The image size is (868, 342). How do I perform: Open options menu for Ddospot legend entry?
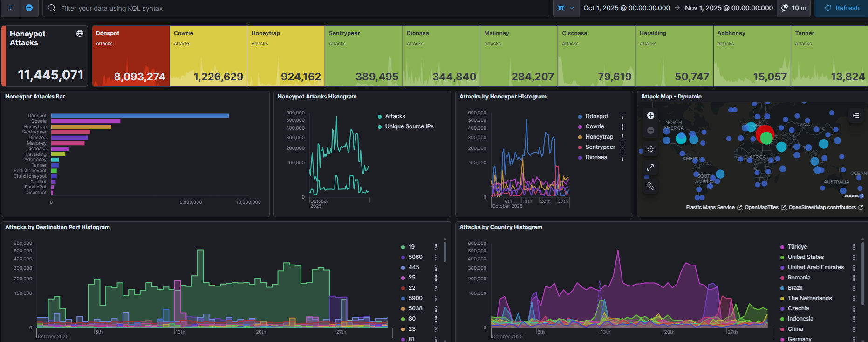[622, 117]
